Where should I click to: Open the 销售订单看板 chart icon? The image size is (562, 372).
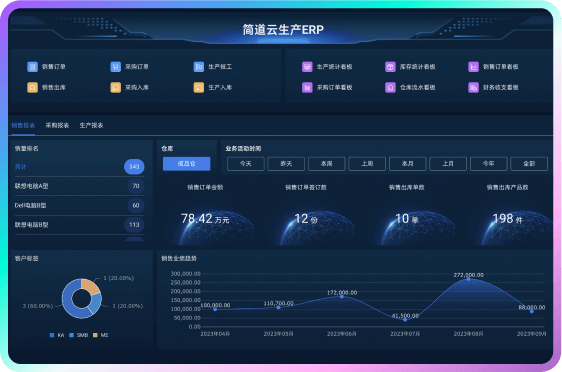coord(473,67)
